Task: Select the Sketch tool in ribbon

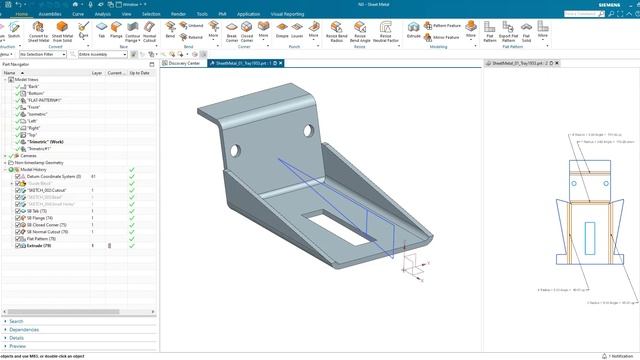Action: [14, 31]
